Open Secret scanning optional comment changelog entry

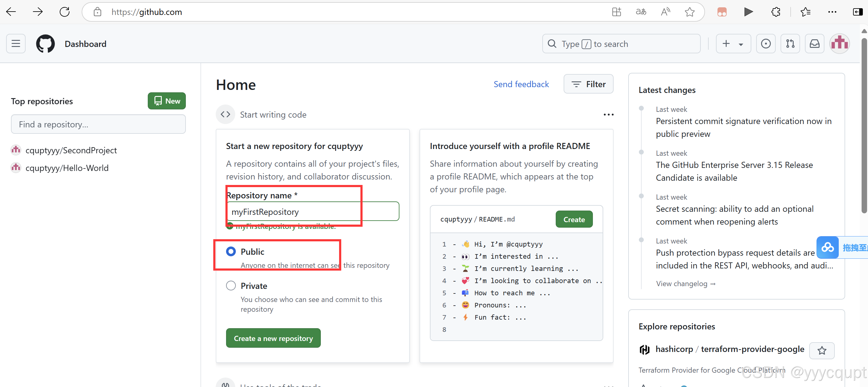click(735, 215)
